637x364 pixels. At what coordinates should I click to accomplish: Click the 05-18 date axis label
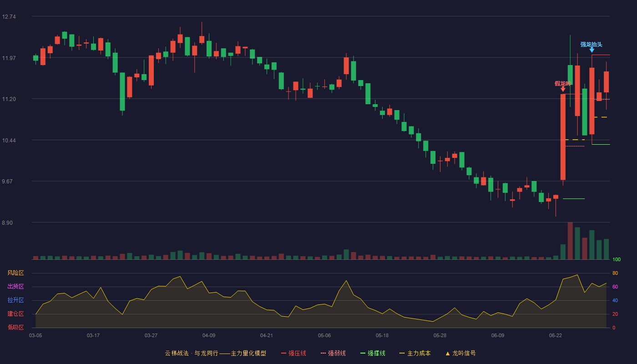click(382, 335)
